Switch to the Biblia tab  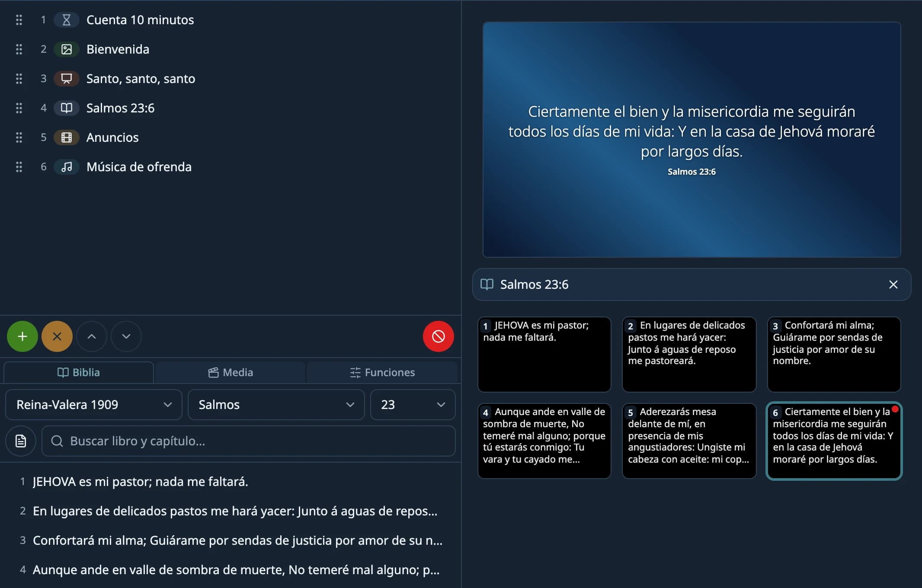79,372
